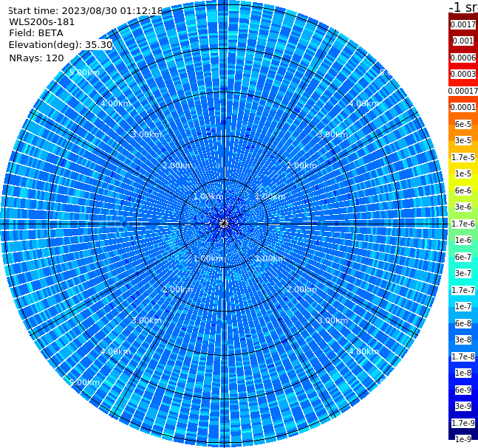Click the center of the polar plot
This screenshot has width=478, height=448.
pyautogui.click(x=224, y=224)
